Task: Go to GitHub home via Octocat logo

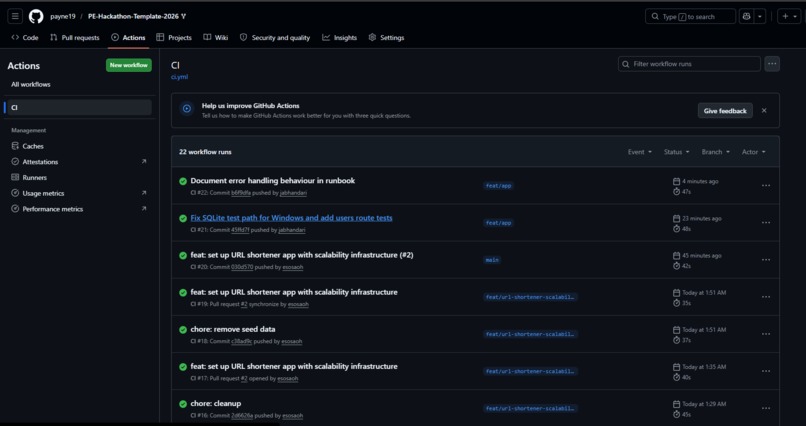Action: [36, 16]
